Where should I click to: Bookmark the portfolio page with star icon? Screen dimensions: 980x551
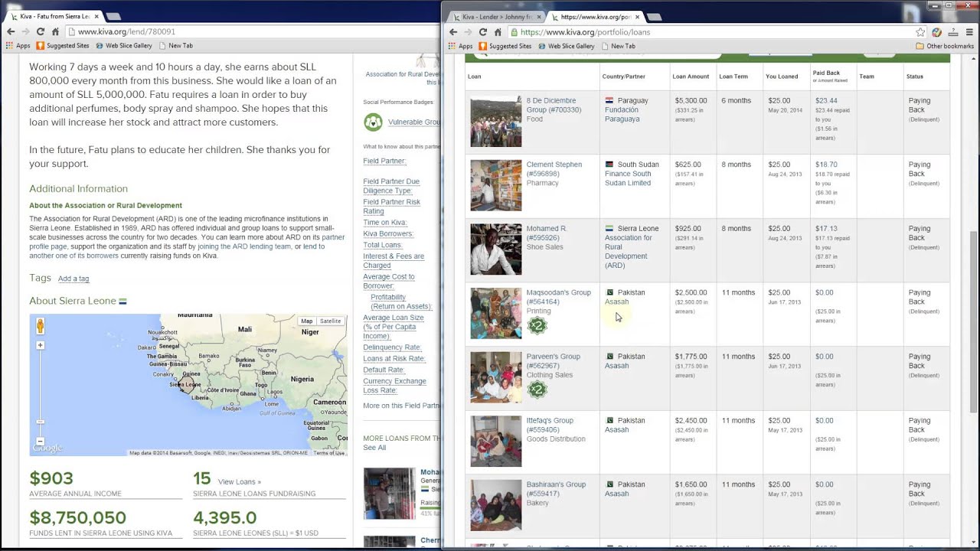tap(920, 32)
